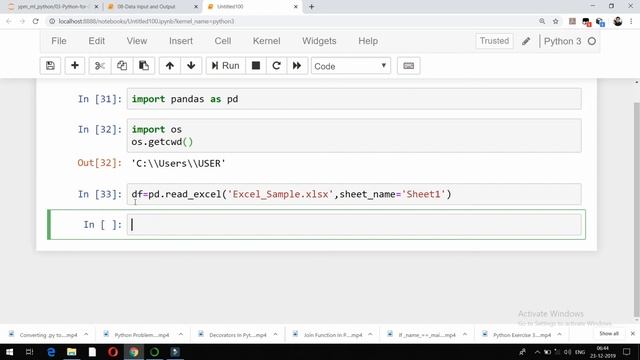Toggle the ENG input language indicator
The height and width of the screenshot is (360, 640).
coord(580,352)
